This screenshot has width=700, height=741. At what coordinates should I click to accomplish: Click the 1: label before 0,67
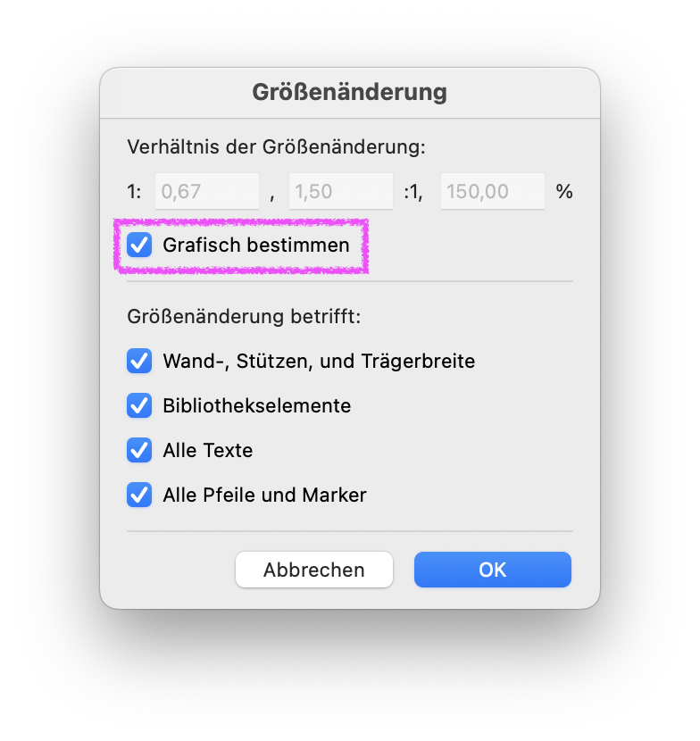(x=134, y=192)
